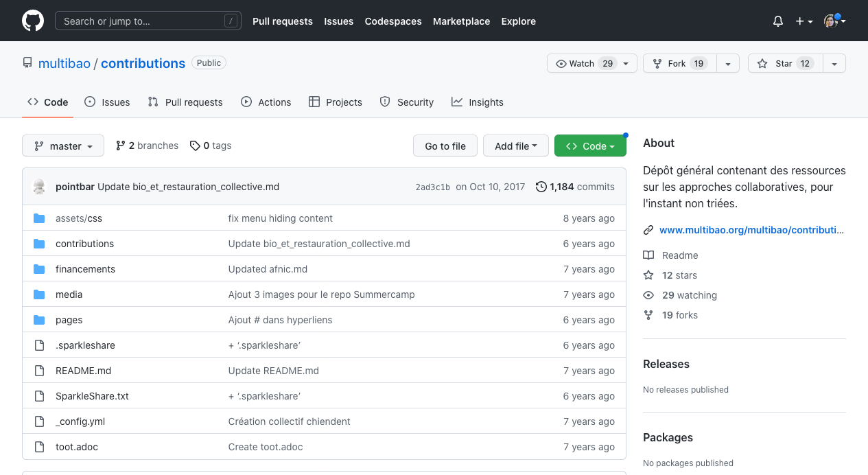View the 1,184 commits history
868x475 pixels.
coord(575,187)
